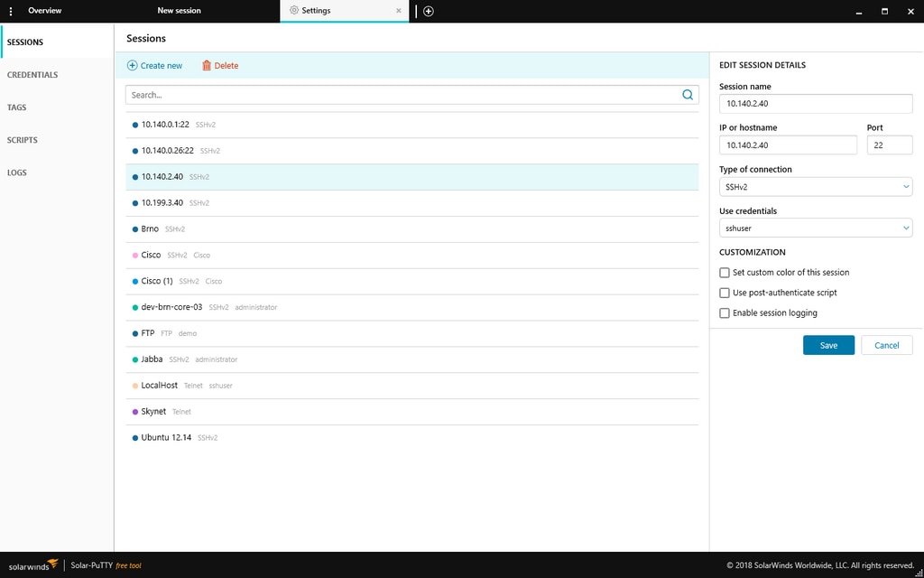Open the three-dot menu in the title bar

click(10, 11)
